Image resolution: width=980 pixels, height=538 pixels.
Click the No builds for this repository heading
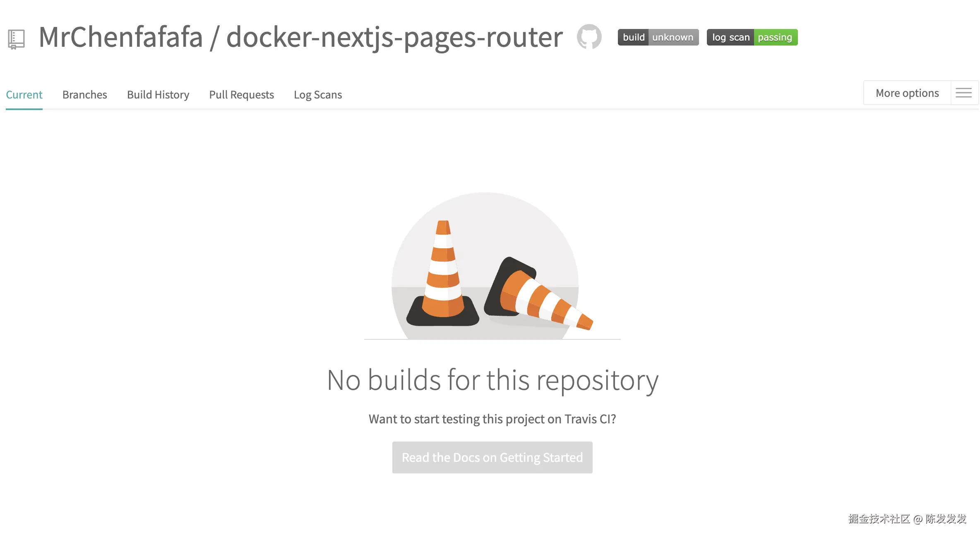pos(492,380)
